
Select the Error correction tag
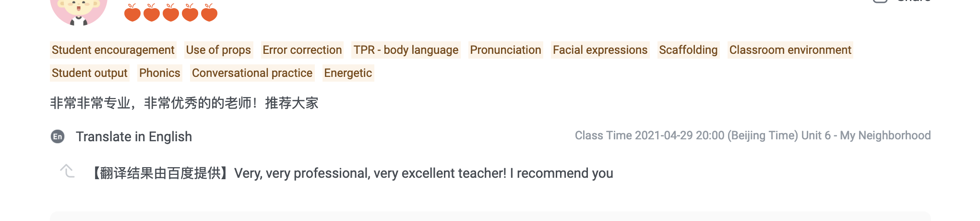click(302, 50)
